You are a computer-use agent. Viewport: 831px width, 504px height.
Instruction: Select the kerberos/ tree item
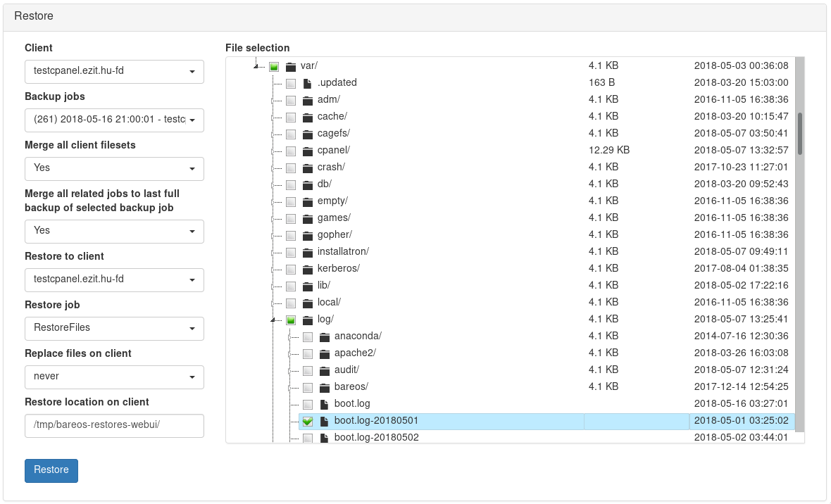pos(338,268)
